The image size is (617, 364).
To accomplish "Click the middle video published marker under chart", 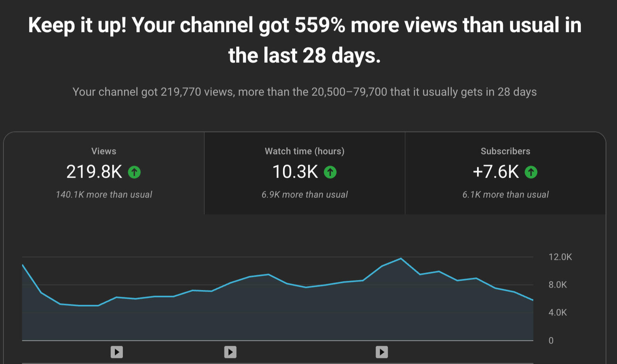I will tap(230, 352).
